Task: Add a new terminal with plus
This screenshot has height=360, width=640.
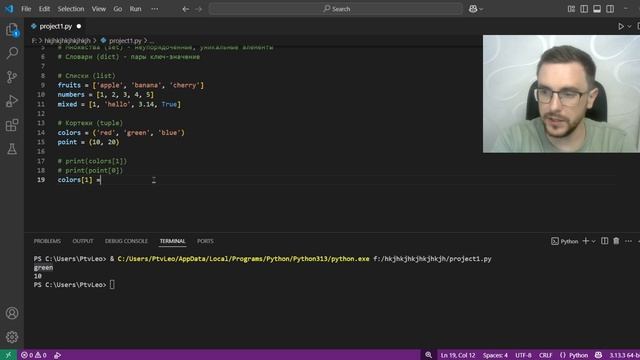Action: tap(586, 241)
